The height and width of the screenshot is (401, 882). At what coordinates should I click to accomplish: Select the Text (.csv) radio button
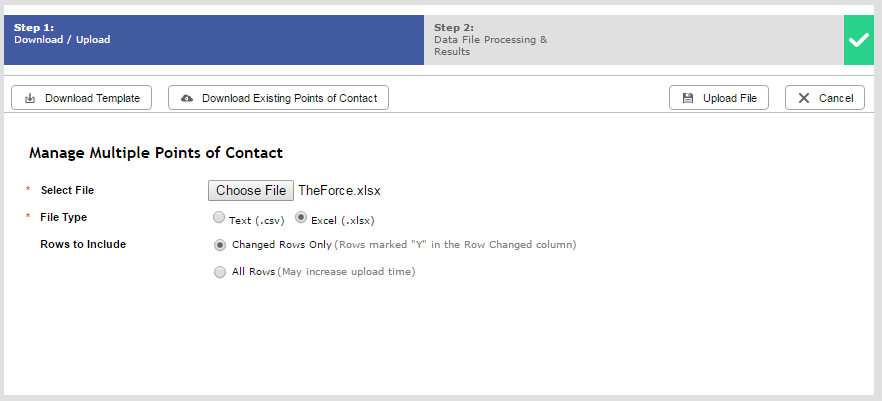pos(219,218)
